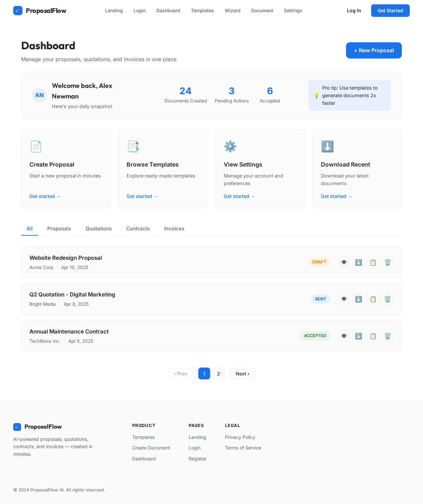This screenshot has width=423, height=504.
Task: Click the Annual Maintenance Contract title
Action: [69, 331]
